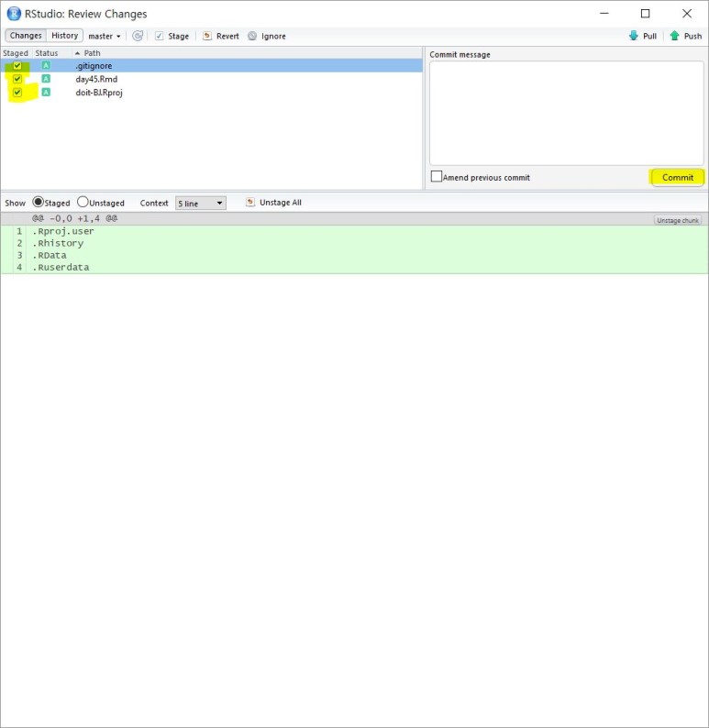
Task: Click the Status column header
Action: 47,53
